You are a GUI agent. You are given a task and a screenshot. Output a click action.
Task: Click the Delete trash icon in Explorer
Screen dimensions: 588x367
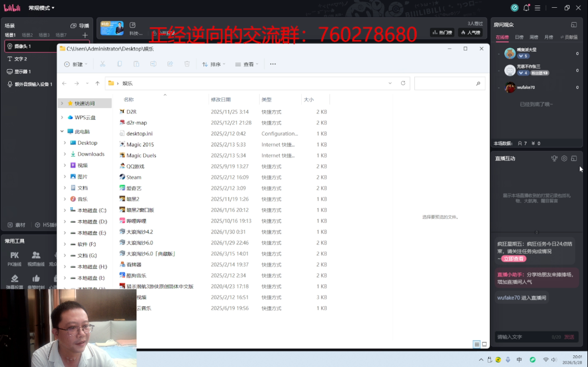(187, 64)
